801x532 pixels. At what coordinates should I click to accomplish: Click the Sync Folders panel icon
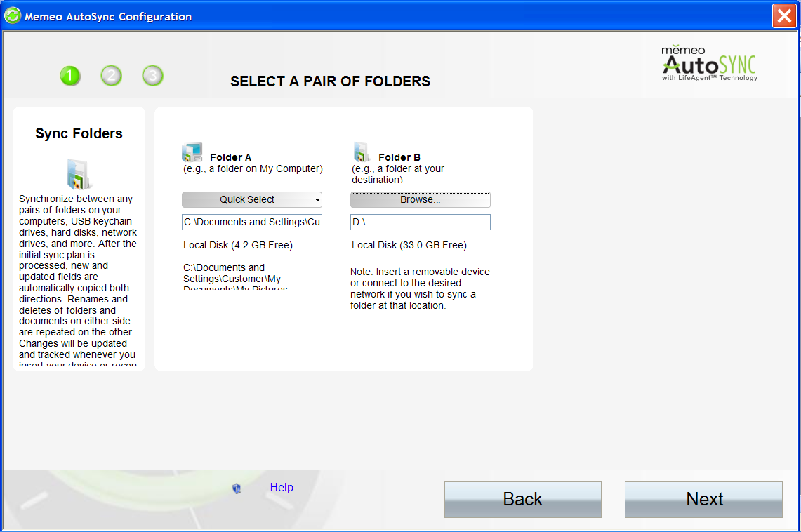79,174
